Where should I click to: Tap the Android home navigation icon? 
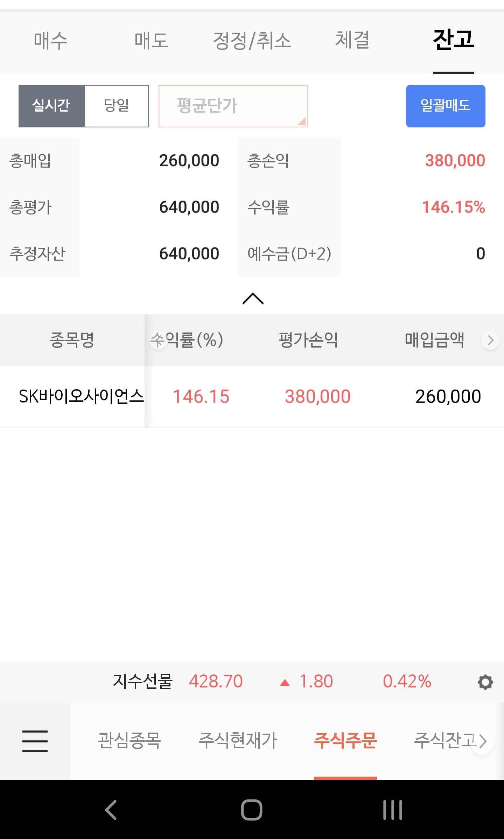click(x=252, y=810)
